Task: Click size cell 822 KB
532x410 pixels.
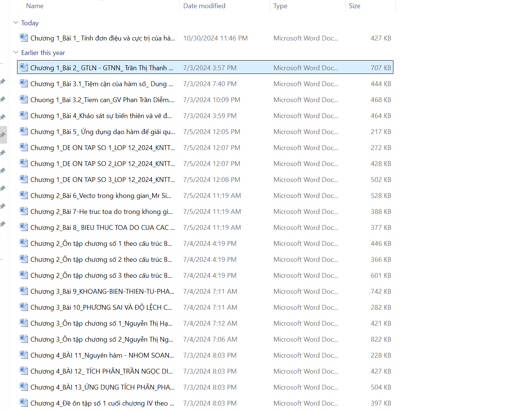Action: (x=381, y=339)
